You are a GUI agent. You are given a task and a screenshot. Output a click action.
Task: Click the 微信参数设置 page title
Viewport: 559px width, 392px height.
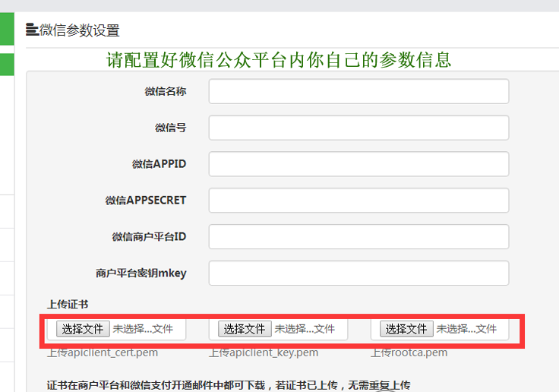[x=80, y=30]
